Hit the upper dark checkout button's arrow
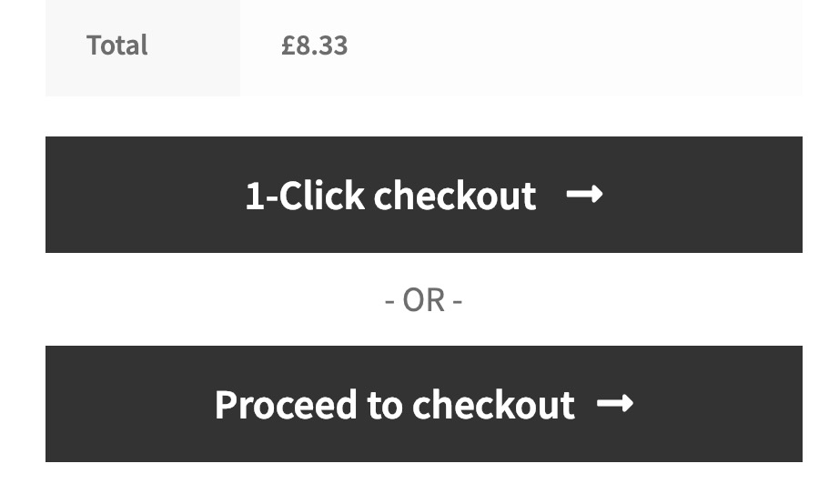The image size is (839, 504). point(584,195)
